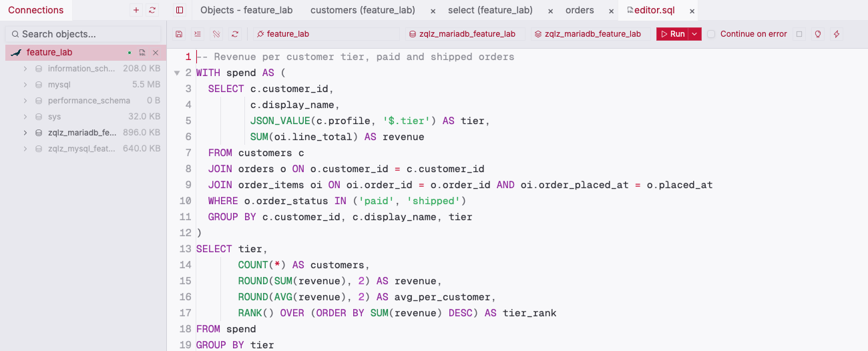Viewport: 868px width, 351px height.
Task: Expand the information_sch... database node
Action: pos(25,69)
